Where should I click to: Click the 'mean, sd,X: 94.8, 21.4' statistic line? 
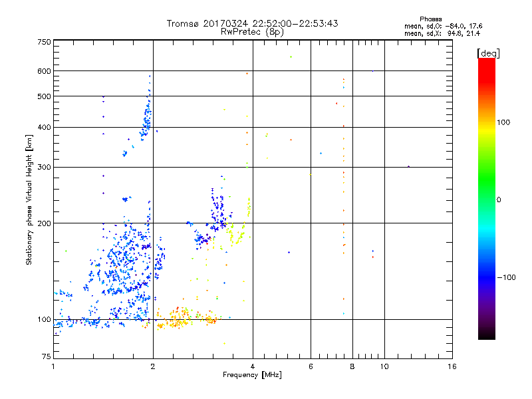click(x=442, y=33)
